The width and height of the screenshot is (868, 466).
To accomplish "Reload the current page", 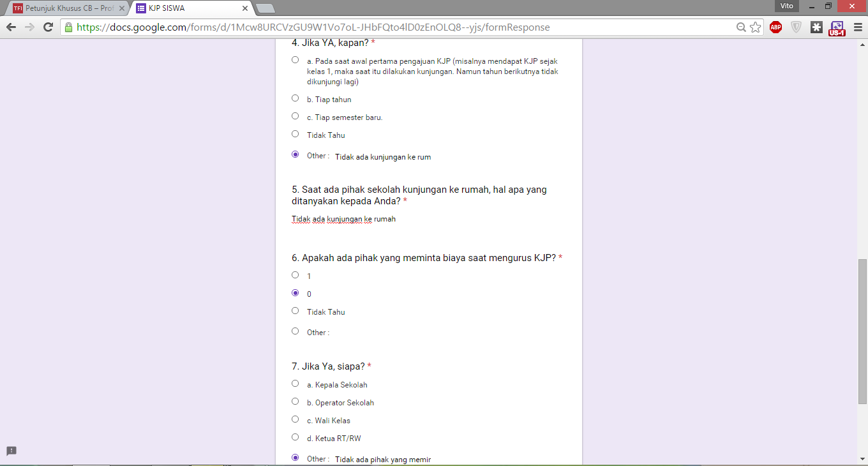I will (48, 27).
